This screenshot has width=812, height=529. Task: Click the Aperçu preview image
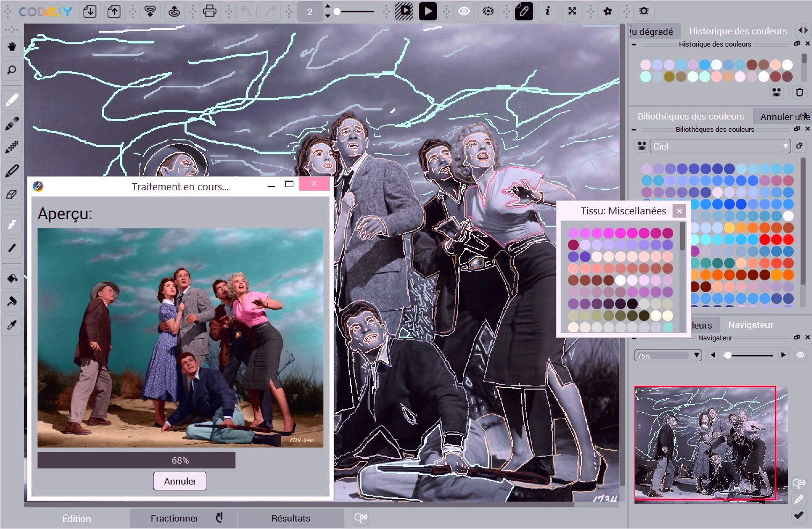click(180, 338)
